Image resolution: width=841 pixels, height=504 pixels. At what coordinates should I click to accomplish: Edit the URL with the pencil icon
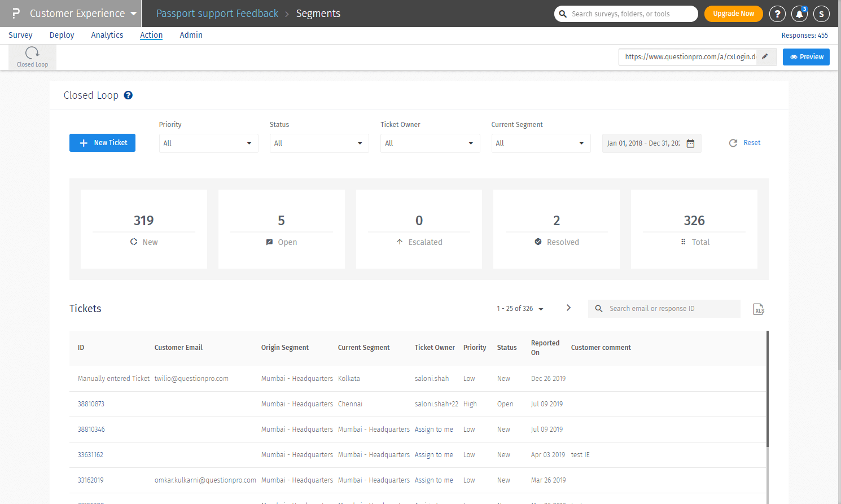point(765,57)
